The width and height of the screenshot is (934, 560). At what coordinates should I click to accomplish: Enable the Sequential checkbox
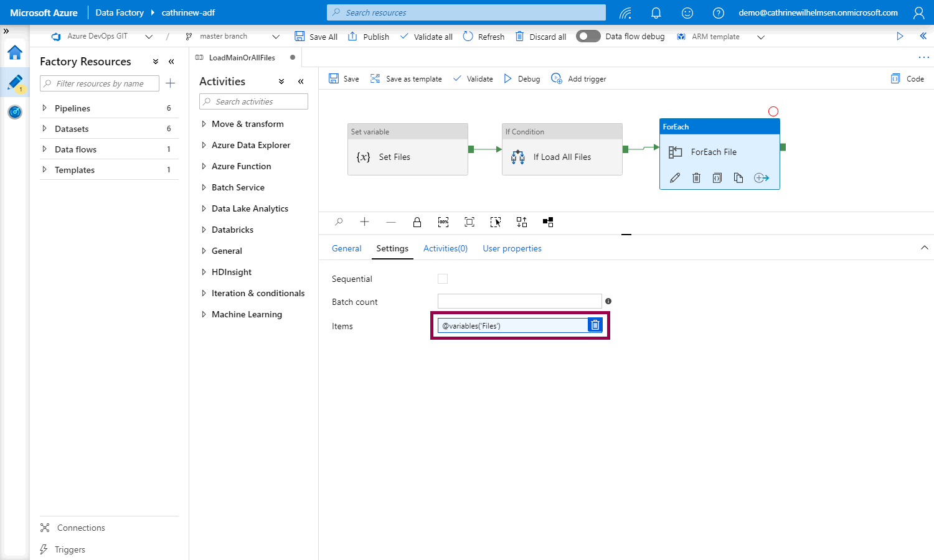443,279
